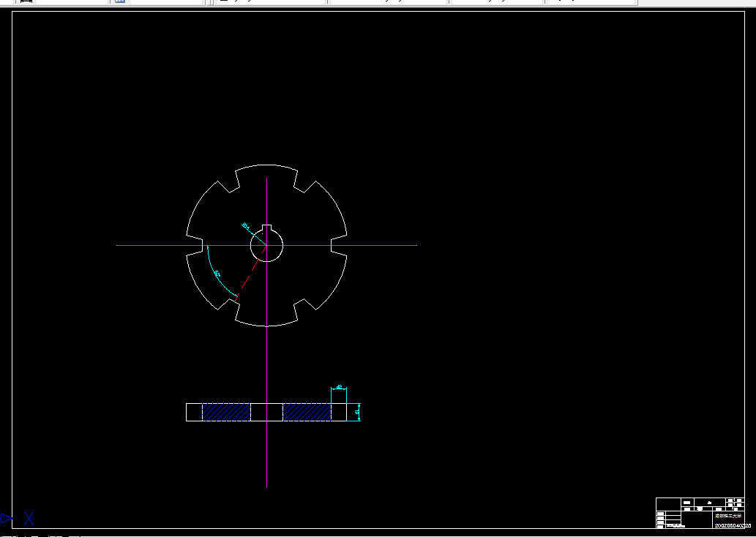Select the top tooth arc of the gear outline
Viewport: 756px width, 537px height.
266,165
